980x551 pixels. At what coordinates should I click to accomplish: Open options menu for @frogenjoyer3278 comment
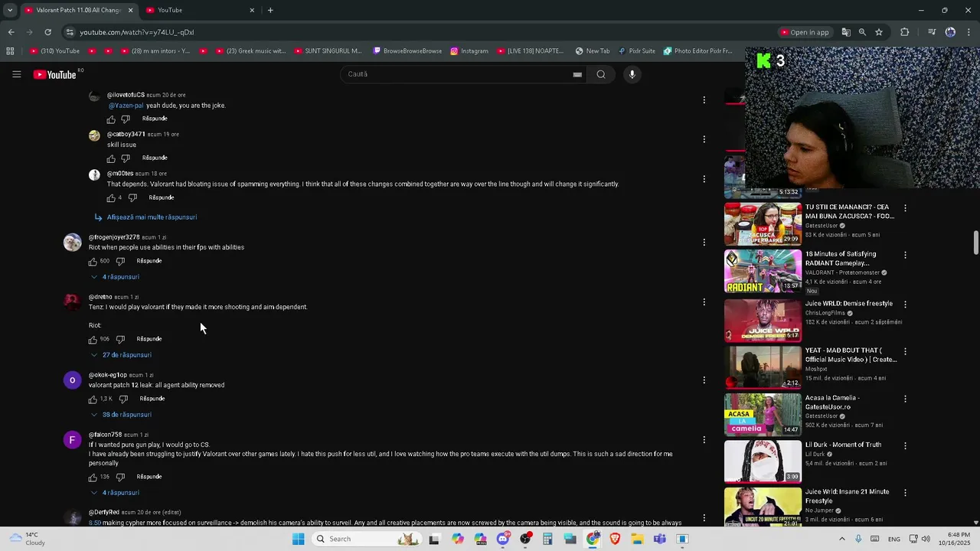[704, 243]
